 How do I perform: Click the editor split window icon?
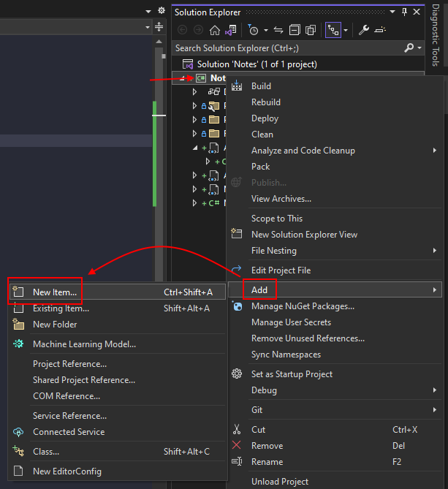pyautogui.click(x=159, y=27)
